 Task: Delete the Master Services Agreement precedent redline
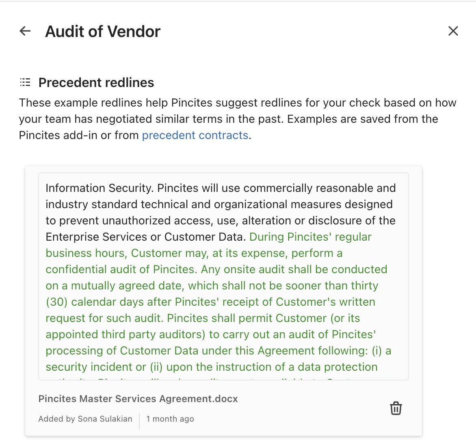pyautogui.click(x=396, y=408)
